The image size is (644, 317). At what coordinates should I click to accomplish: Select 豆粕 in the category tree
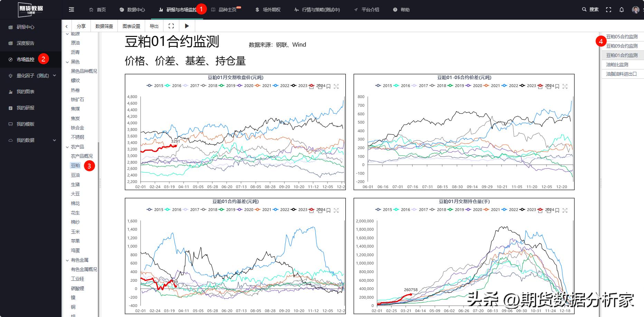pos(75,166)
